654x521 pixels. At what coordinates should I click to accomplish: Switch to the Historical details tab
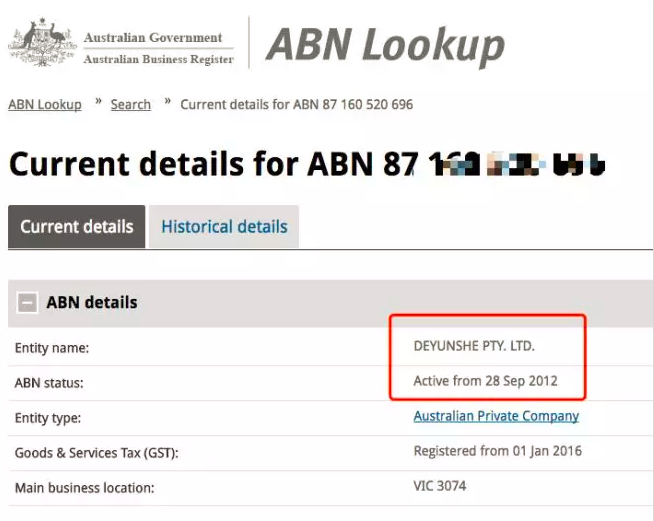(224, 226)
